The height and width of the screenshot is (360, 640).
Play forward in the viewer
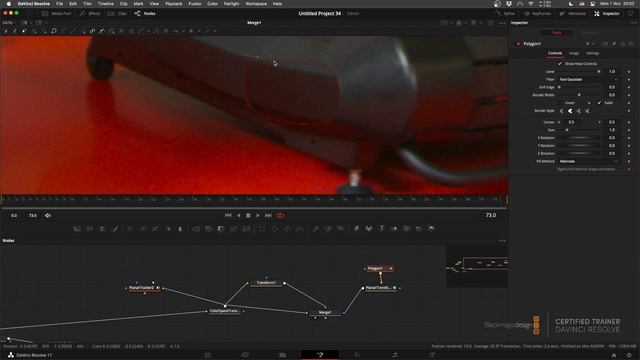click(258, 216)
